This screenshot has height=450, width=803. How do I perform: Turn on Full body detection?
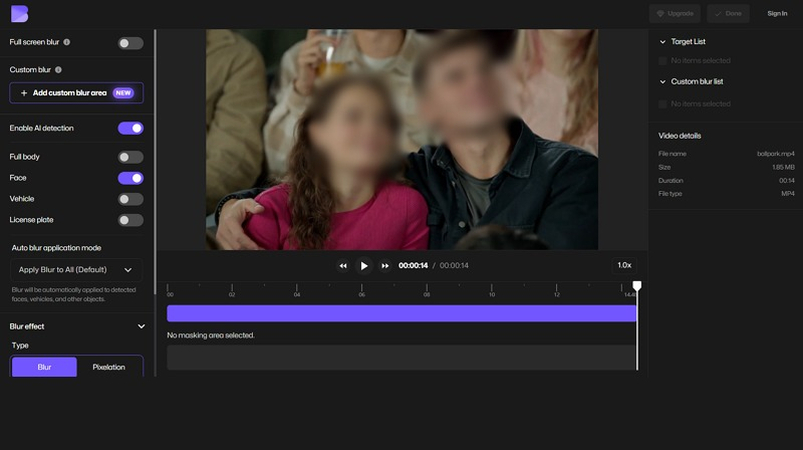131,157
